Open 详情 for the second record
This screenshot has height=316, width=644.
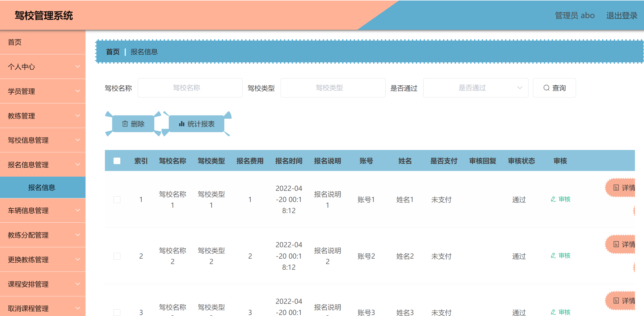[626, 244]
